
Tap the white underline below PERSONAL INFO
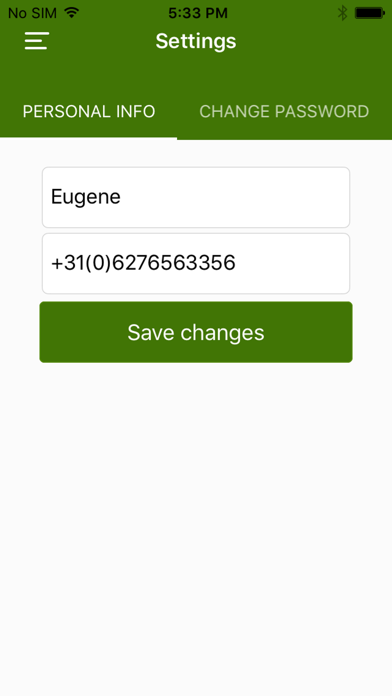88,138
